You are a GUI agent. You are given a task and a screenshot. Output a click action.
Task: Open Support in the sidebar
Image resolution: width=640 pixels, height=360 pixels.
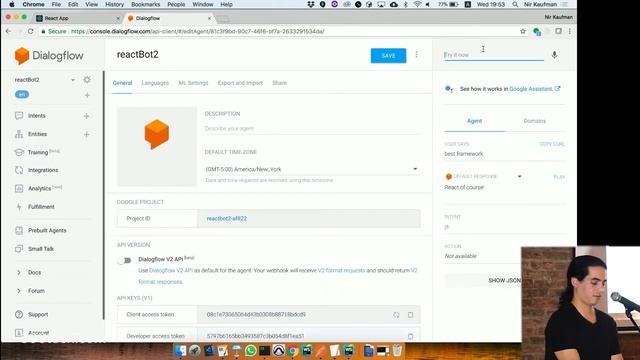[x=38, y=315]
